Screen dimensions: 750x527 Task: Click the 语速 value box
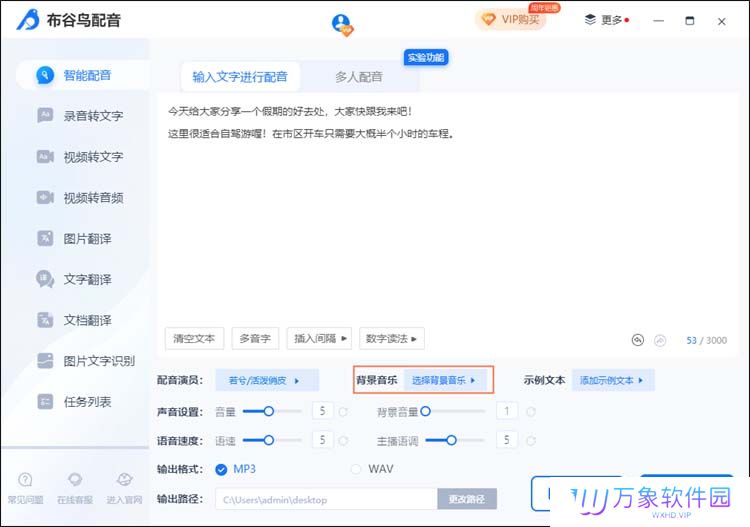[322, 439]
